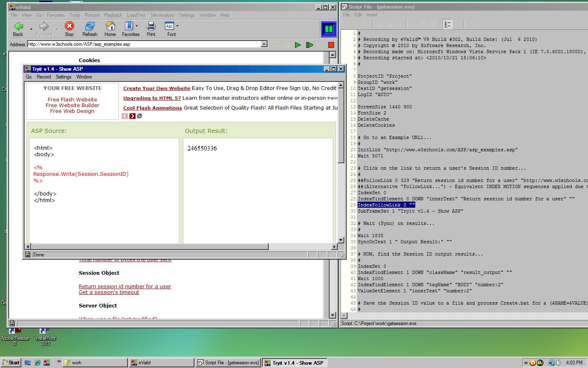Launch eValid from quick launch icon
Image resolution: width=588 pixels, height=368 pixels.
[x=47, y=363]
